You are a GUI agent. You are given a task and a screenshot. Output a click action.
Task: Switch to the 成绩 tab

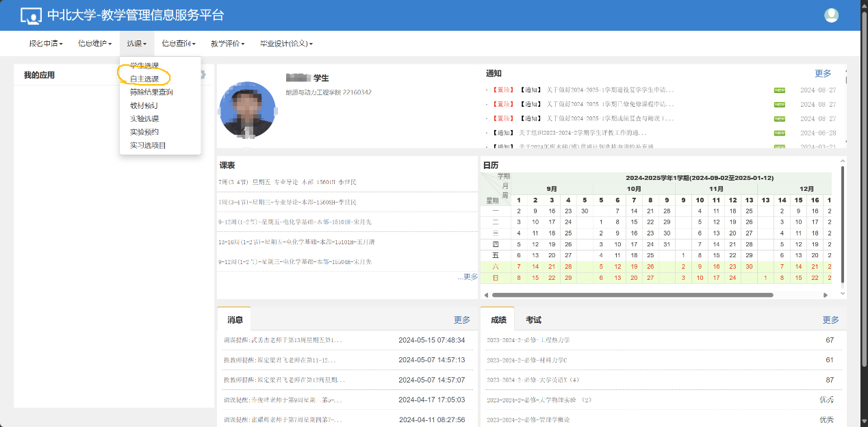498,320
